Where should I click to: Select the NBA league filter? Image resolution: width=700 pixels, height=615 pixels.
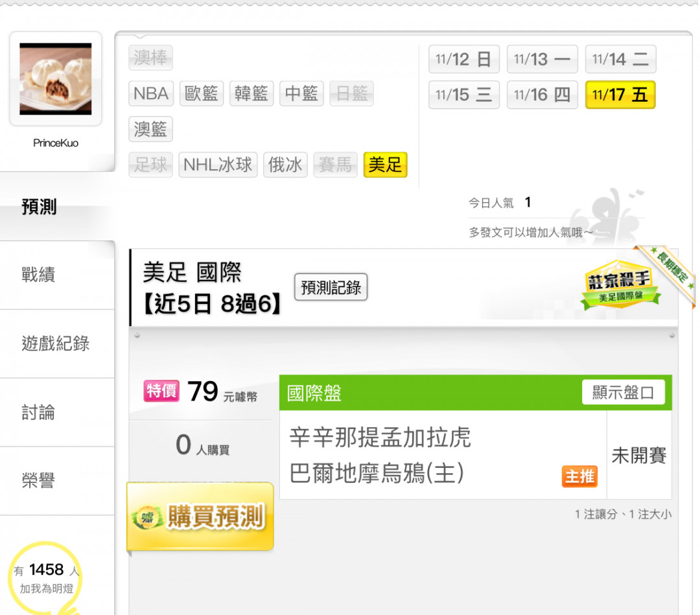(151, 93)
